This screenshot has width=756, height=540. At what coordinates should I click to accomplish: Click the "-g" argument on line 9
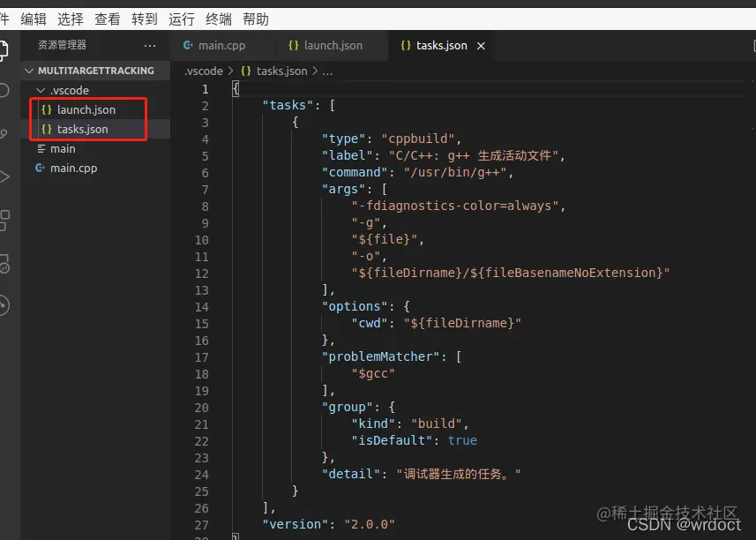pyautogui.click(x=366, y=222)
